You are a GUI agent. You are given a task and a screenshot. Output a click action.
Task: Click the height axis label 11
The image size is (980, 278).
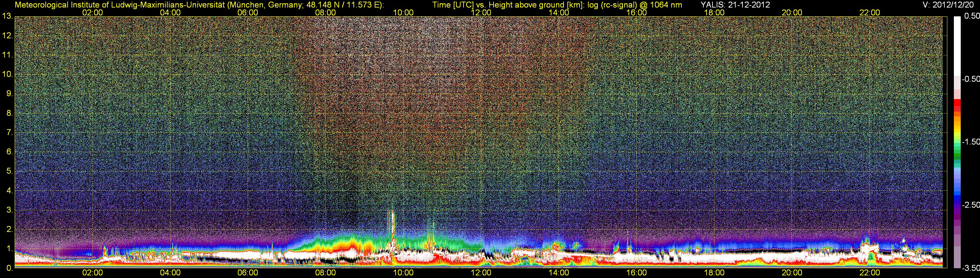pyautogui.click(x=7, y=55)
